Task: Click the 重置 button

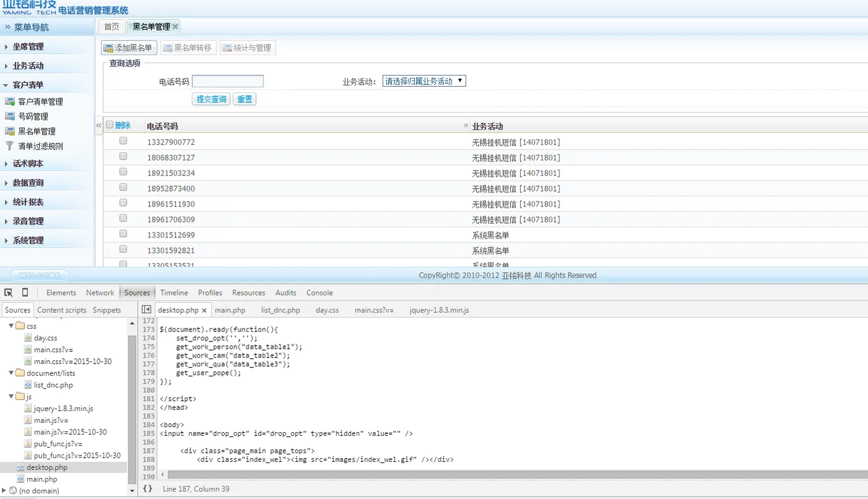Action: point(244,99)
